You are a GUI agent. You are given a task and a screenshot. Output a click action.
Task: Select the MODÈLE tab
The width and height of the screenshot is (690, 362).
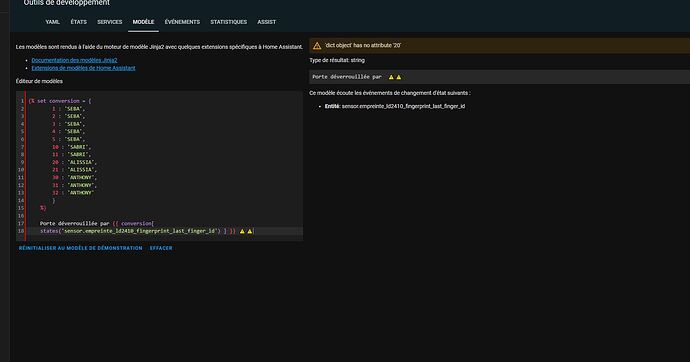pos(143,22)
